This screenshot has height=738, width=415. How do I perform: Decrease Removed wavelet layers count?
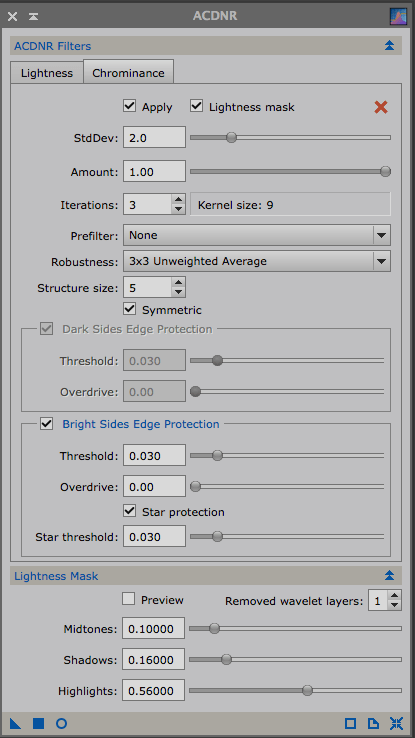394,605
